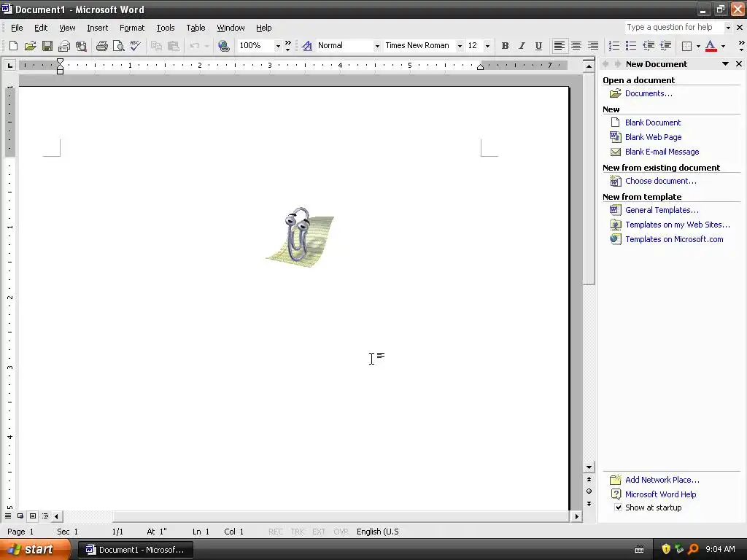The image size is (747, 560).
Task: Uncheck Show at startup checkbox
Action: [619, 507]
